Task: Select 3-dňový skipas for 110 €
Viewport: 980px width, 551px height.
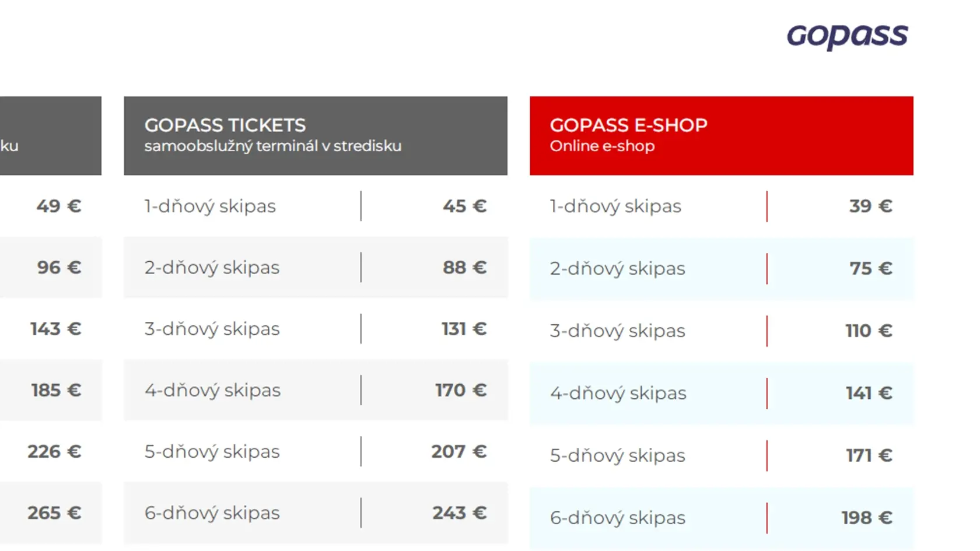Action: pos(617,331)
